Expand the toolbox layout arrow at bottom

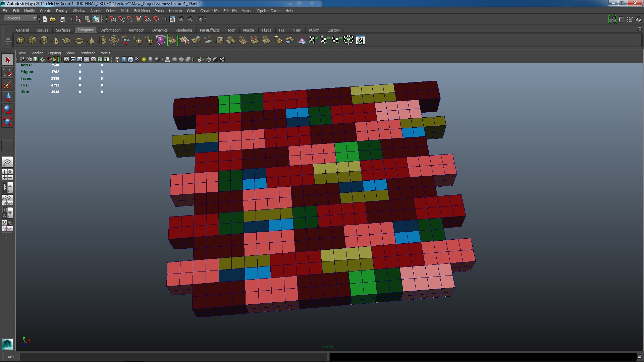(7, 238)
